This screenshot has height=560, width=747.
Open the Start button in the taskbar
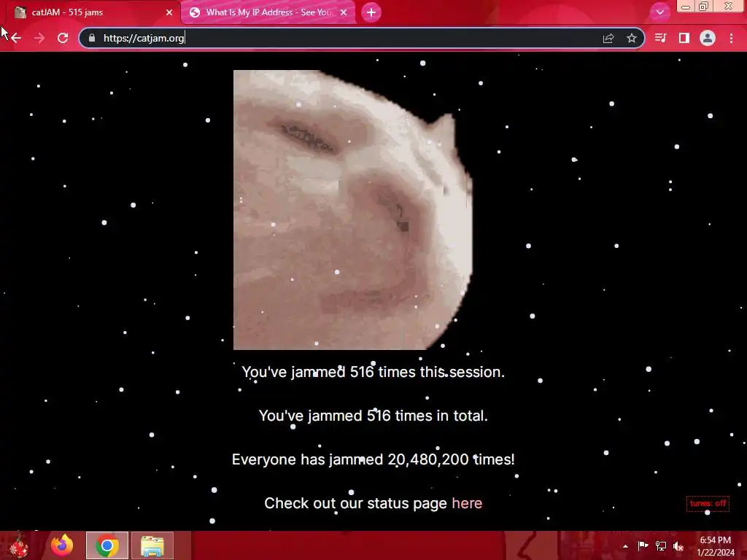pyautogui.click(x=19, y=545)
